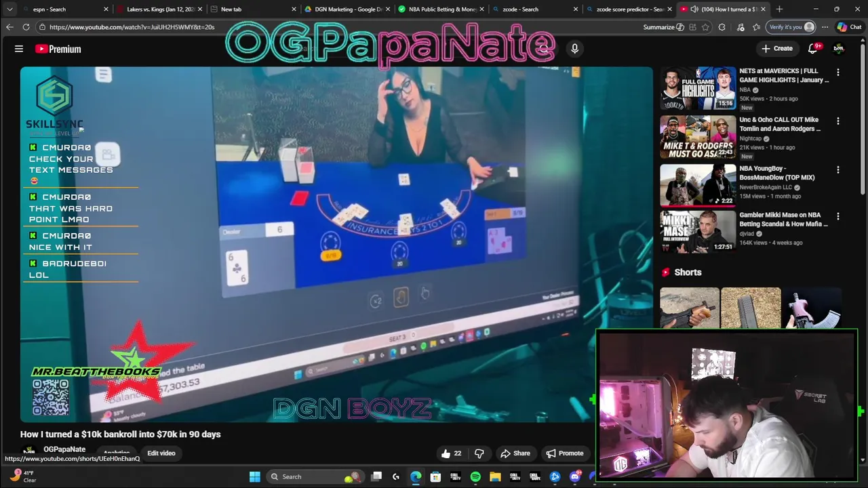Open Edit video page
868x488 pixels.
[161, 453]
